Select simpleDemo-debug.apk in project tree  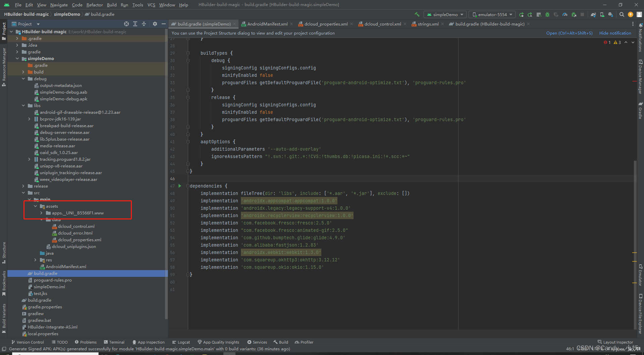click(x=63, y=99)
